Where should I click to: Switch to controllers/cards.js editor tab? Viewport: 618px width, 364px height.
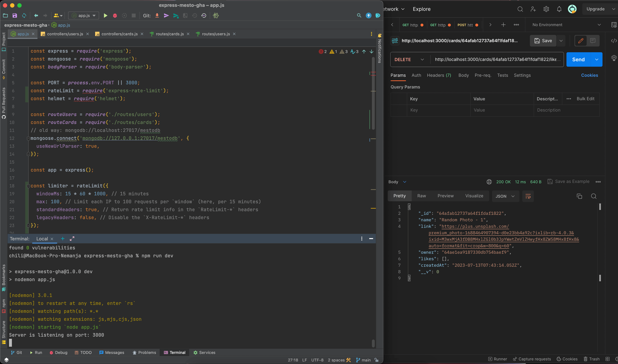pyautogui.click(x=119, y=34)
